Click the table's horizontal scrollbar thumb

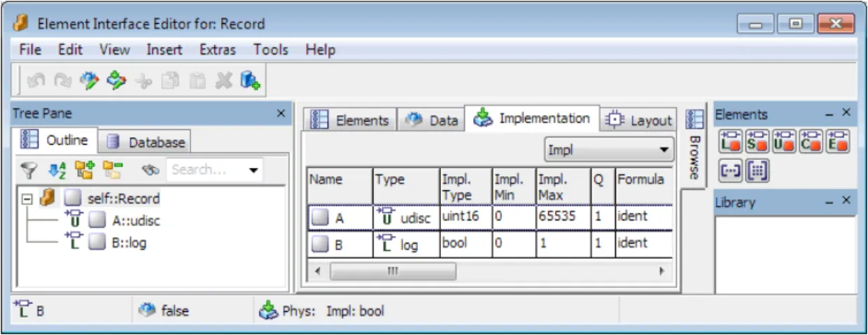[x=393, y=271]
